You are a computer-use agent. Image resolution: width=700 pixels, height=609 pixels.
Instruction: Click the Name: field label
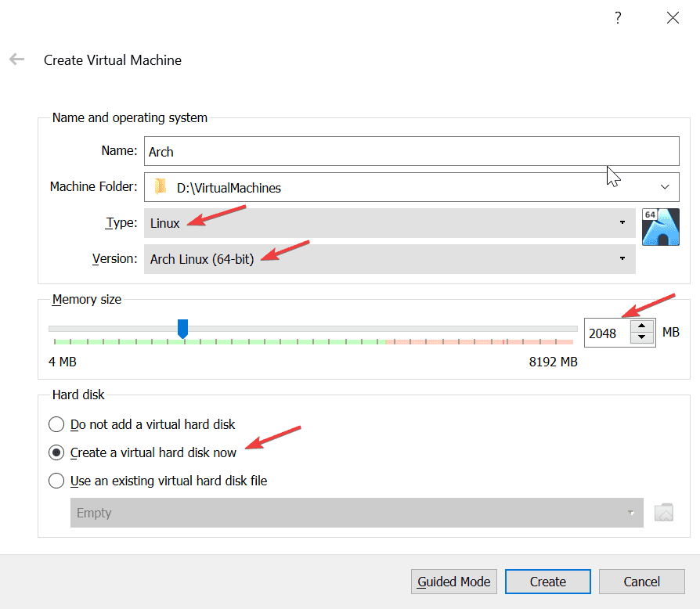coord(119,150)
